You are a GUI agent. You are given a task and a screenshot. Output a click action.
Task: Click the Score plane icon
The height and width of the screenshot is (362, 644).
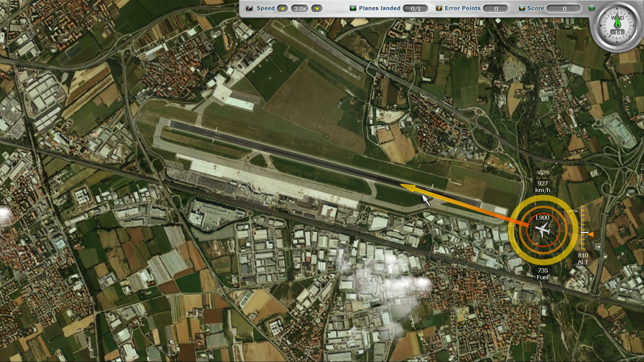[522, 8]
